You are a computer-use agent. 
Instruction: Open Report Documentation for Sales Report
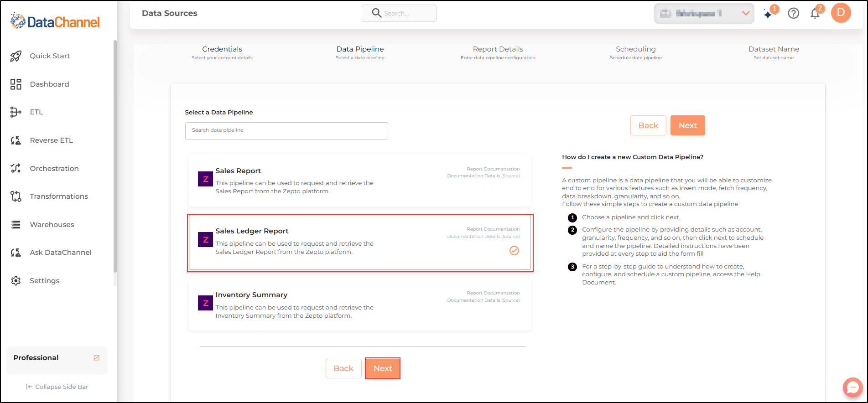point(493,169)
